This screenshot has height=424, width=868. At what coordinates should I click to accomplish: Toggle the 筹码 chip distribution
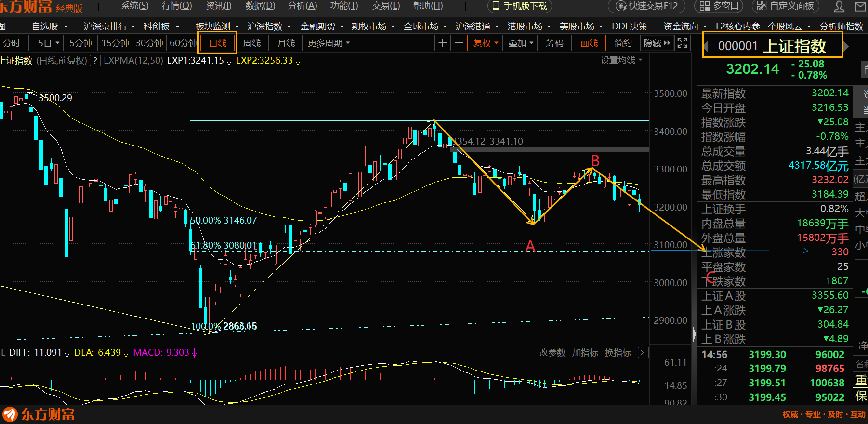tap(554, 43)
